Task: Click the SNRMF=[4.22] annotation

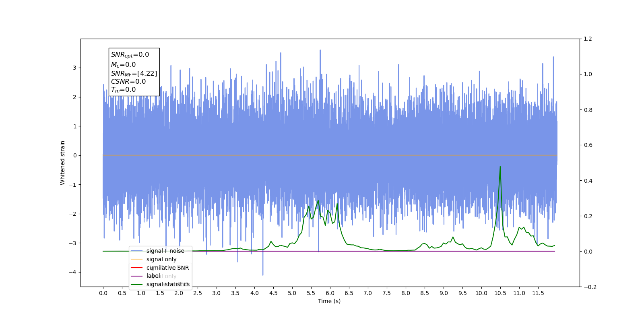Action: pyautogui.click(x=134, y=73)
